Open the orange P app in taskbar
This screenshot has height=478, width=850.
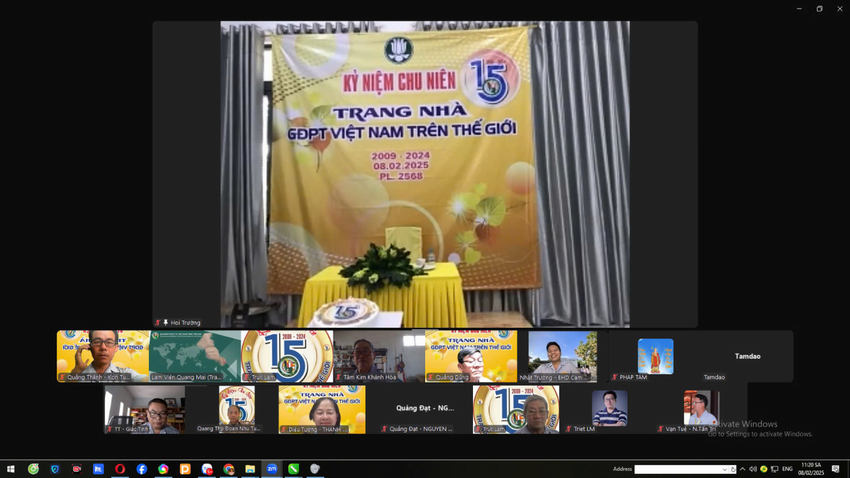(185, 469)
